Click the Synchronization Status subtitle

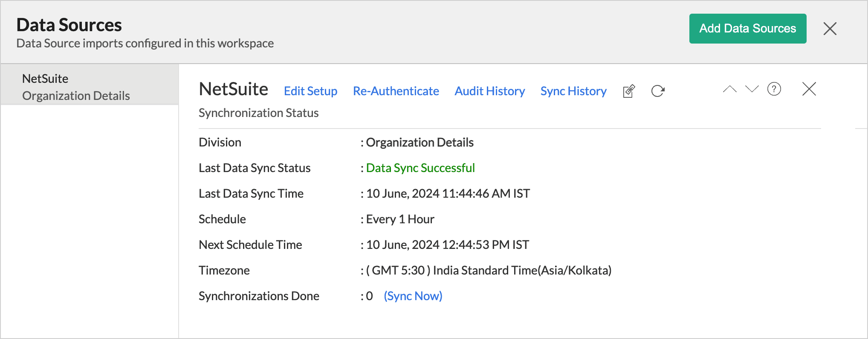258,113
